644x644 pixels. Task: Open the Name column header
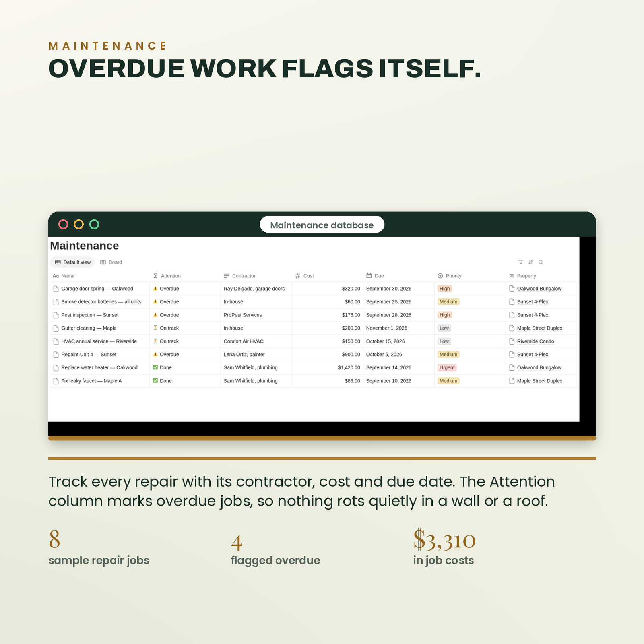(x=64, y=276)
